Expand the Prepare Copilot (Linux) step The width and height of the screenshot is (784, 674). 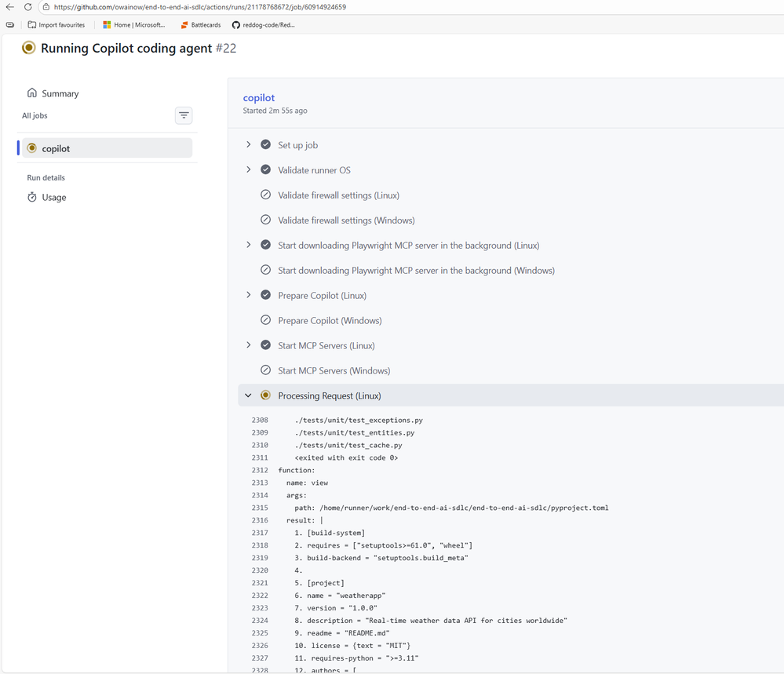point(249,296)
